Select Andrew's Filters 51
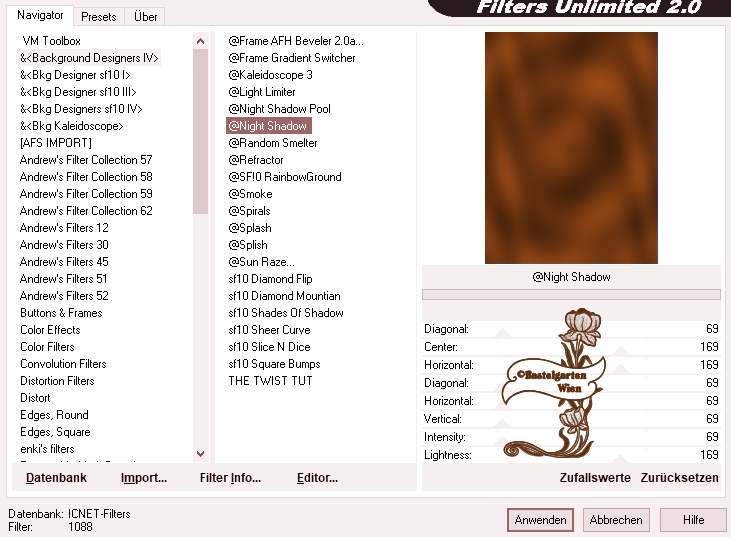 click(64, 279)
